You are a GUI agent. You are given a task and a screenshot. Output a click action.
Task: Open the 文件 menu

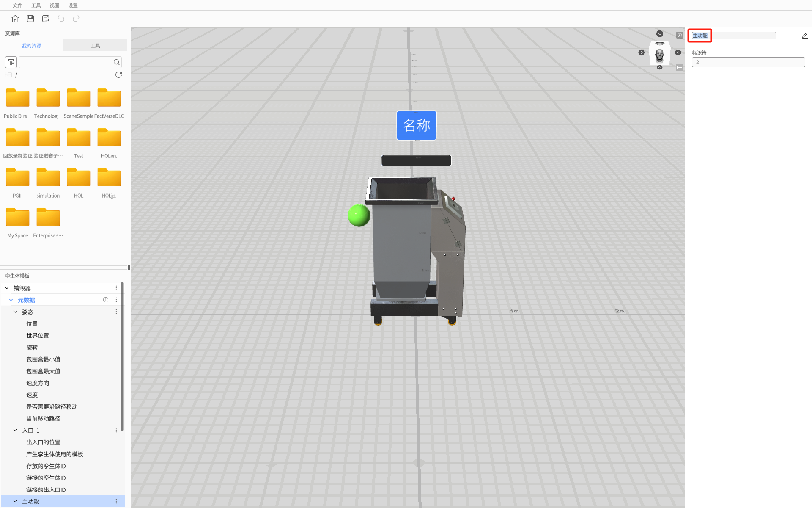tap(17, 6)
